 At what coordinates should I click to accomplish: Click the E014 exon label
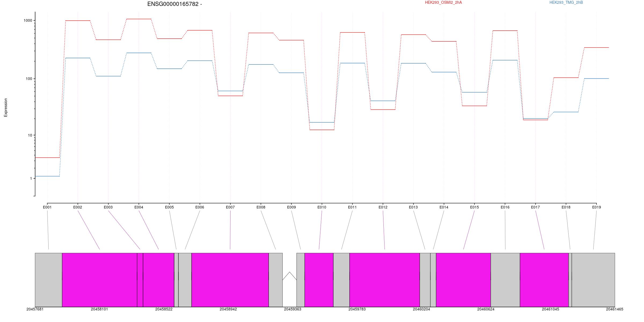pos(444,207)
